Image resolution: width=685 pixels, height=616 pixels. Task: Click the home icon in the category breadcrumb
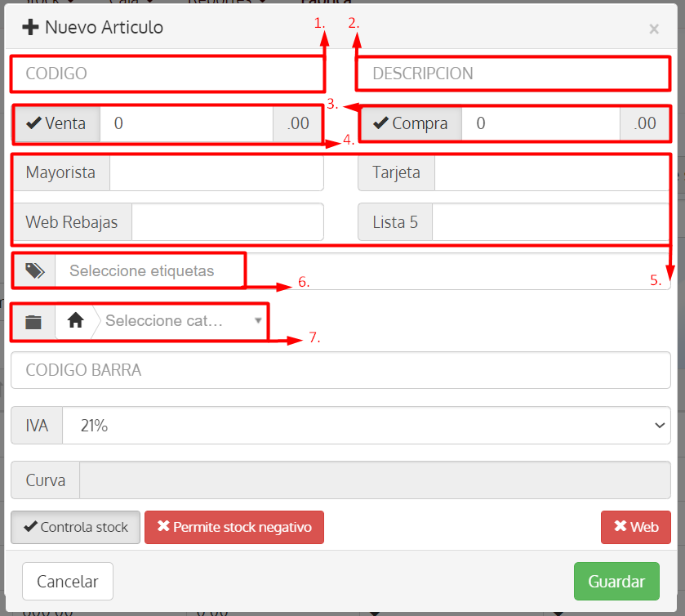[75, 321]
